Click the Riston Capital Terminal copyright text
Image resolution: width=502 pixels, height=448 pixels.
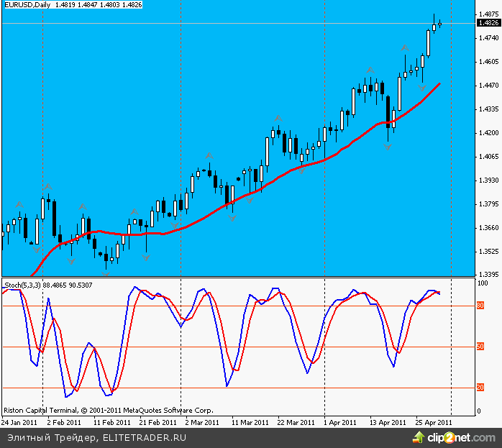tap(108, 411)
